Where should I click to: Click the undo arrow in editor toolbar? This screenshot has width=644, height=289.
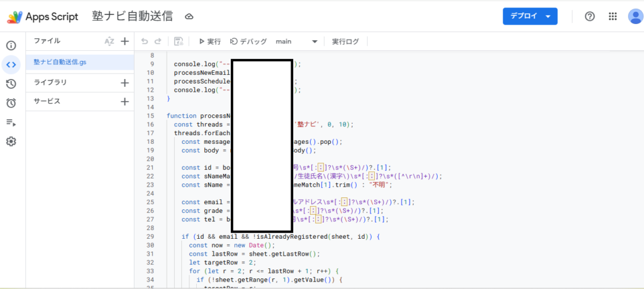[x=145, y=41]
